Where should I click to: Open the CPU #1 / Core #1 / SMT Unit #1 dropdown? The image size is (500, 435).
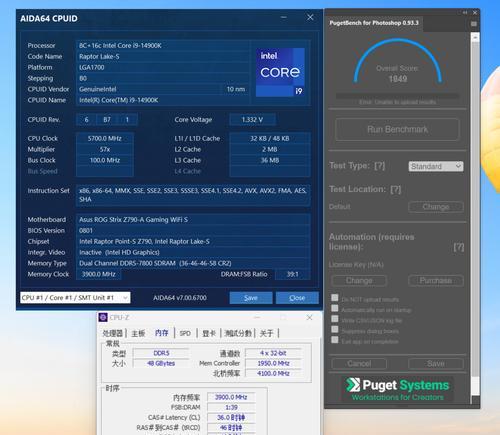coord(75,298)
